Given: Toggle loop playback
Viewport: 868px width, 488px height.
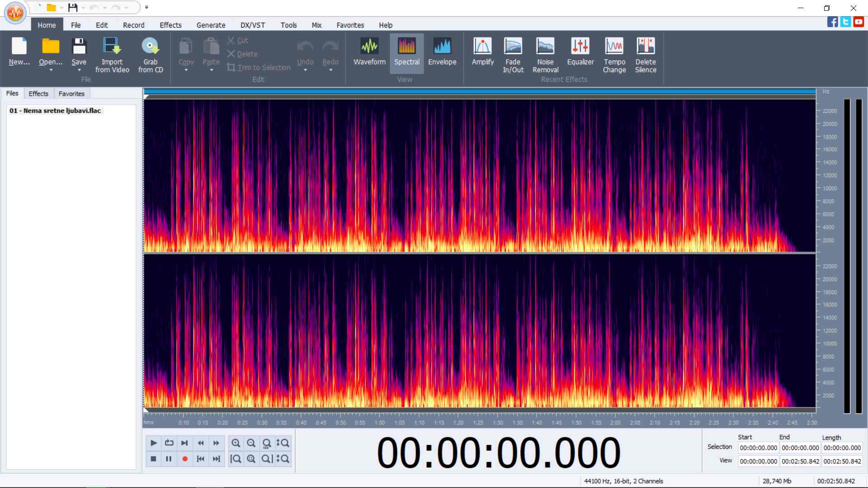Looking at the screenshot, I should click(x=169, y=443).
